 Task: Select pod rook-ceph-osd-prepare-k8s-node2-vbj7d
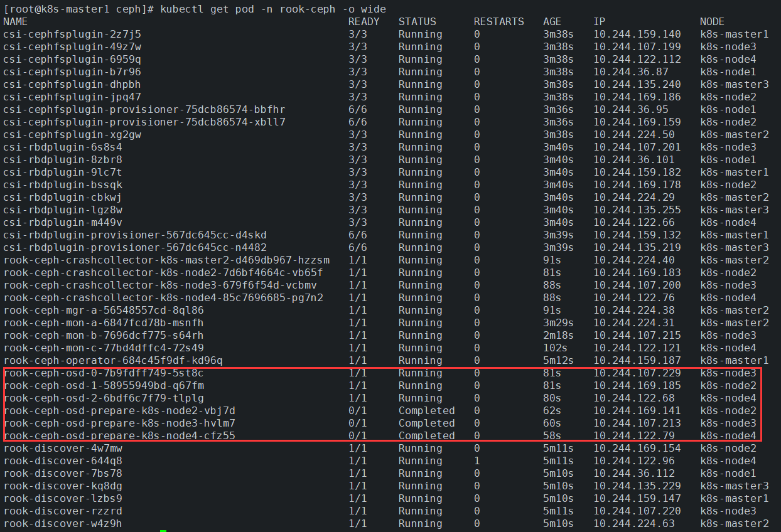119,410
